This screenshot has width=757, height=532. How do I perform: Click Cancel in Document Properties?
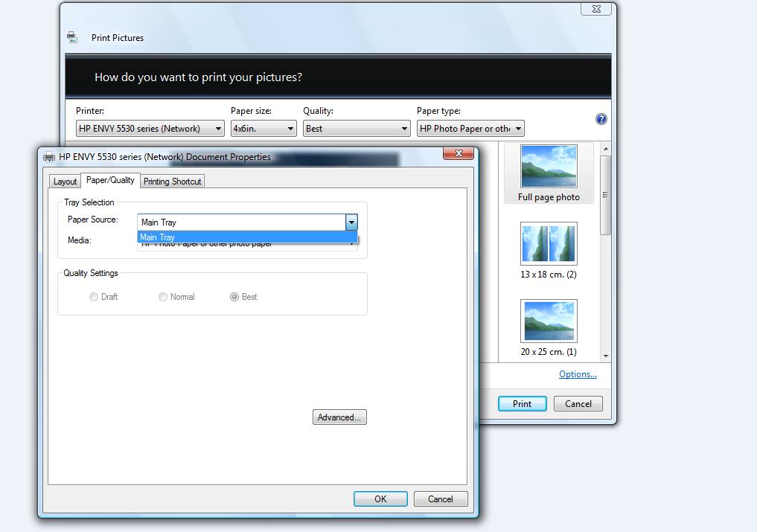pyautogui.click(x=441, y=499)
